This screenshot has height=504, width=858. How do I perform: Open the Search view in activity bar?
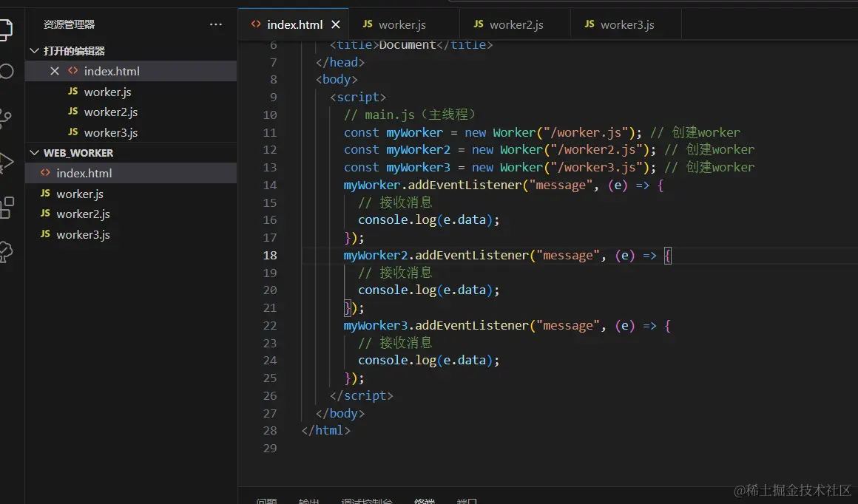coord(6,71)
